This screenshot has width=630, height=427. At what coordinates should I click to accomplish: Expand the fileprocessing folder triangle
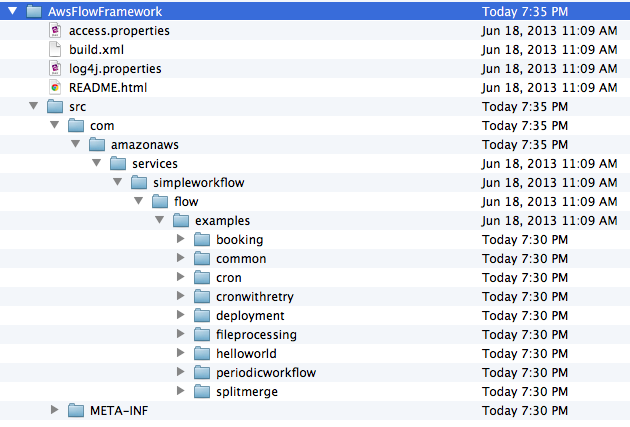pyautogui.click(x=181, y=334)
